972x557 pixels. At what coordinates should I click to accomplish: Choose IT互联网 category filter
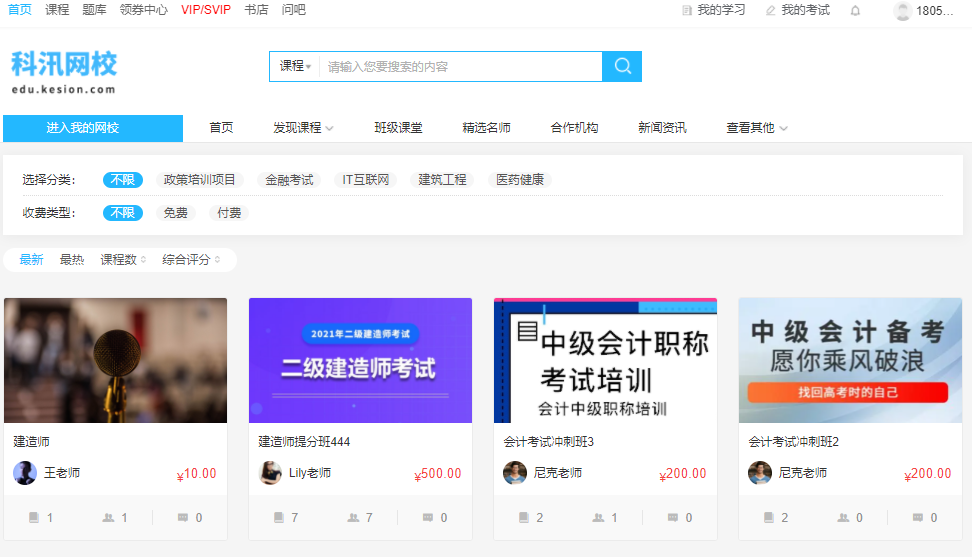[x=366, y=180]
